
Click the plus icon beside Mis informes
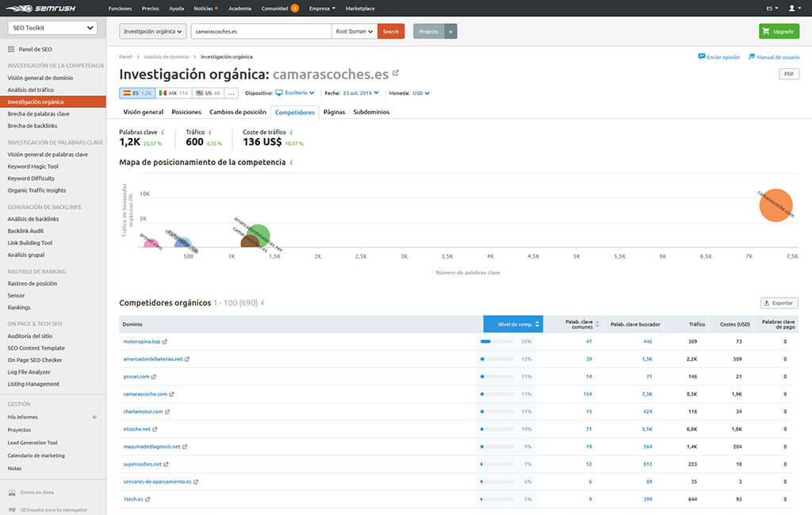coord(94,417)
